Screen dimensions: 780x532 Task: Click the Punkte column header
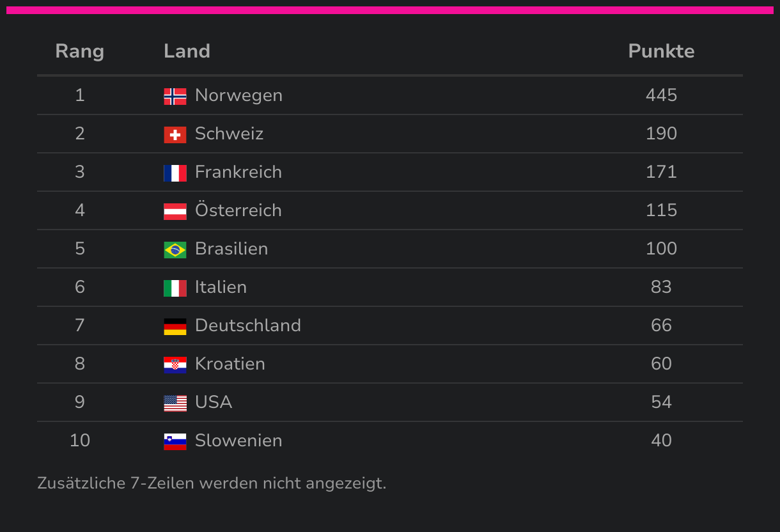[x=661, y=51]
